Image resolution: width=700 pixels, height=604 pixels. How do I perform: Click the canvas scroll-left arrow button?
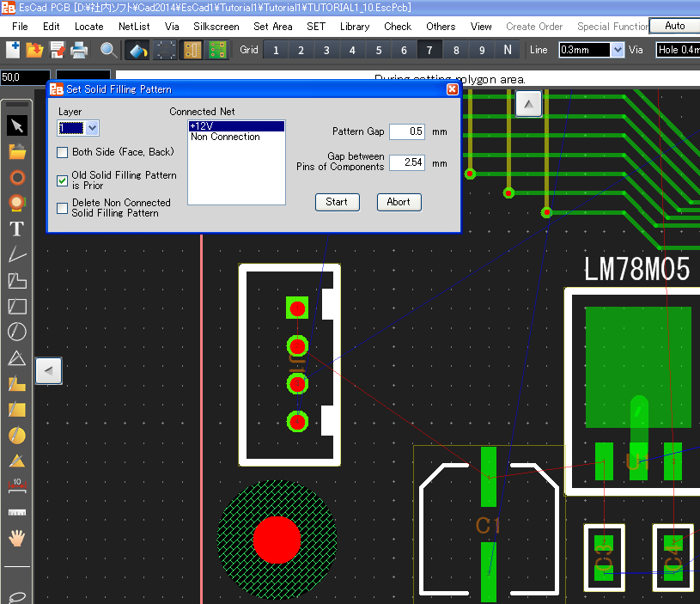(49, 370)
